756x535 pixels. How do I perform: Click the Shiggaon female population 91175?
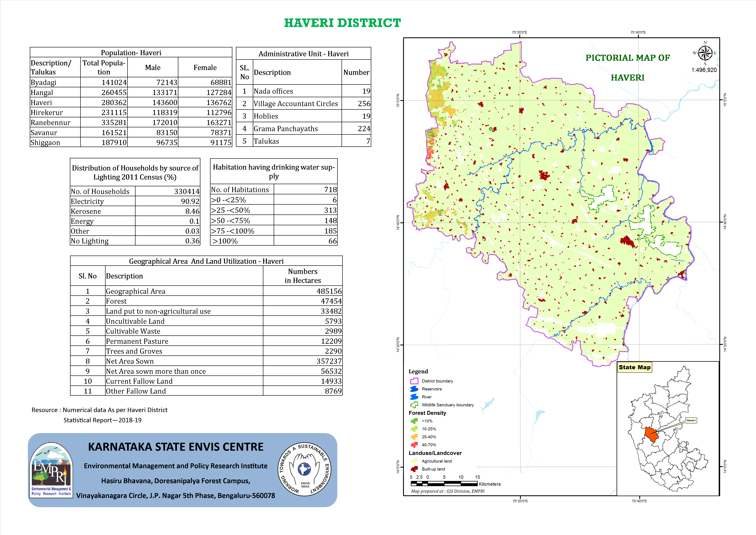click(221, 143)
